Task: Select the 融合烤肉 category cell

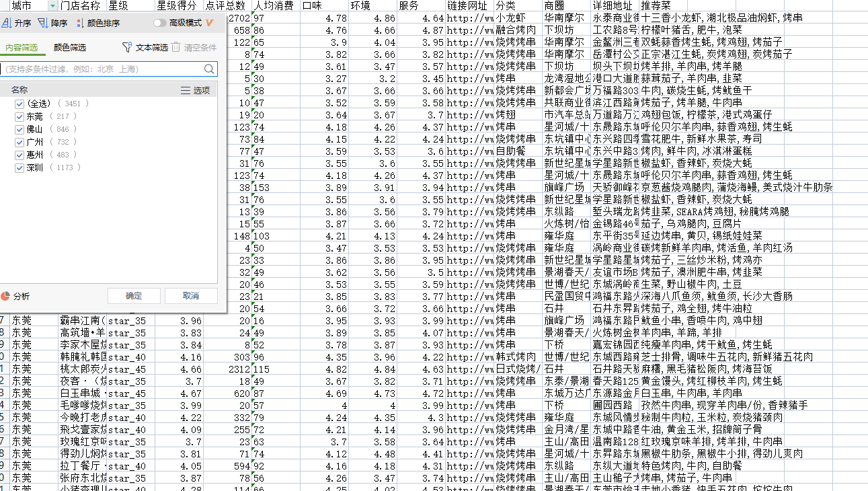Action: 518,30
